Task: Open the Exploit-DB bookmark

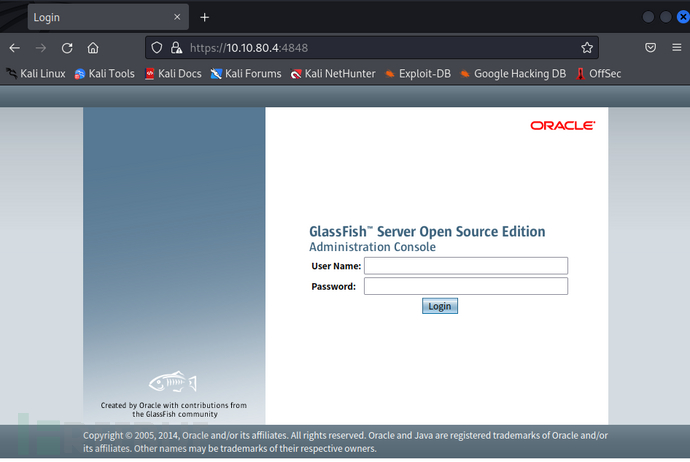Action: 418,73
